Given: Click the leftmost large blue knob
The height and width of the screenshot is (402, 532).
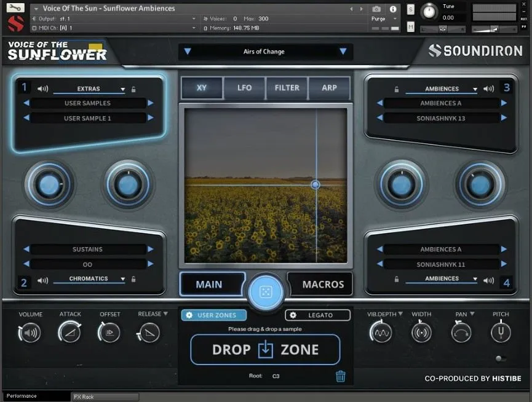Looking at the screenshot, I should click(50, 185).
